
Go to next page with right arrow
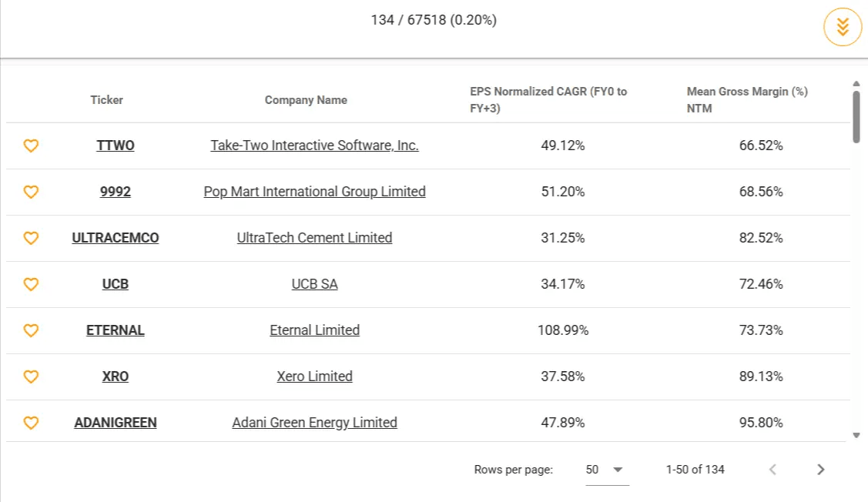click(x=820, y=469)
